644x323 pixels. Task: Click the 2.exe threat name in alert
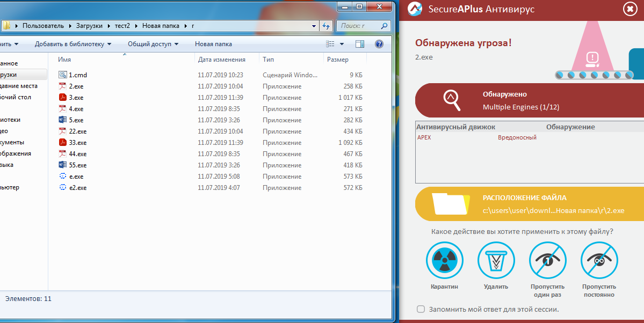(x=424, y=57)
